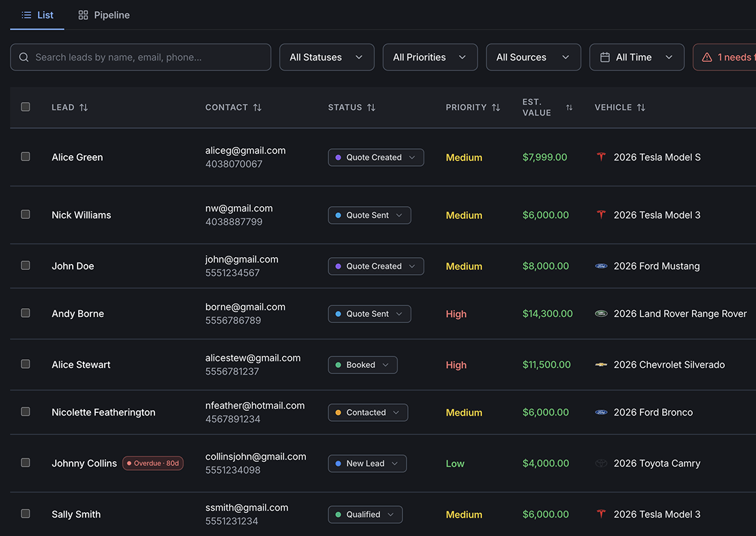Click email aliceg@gmail.com
Screen dimensions: 756x536
pos(245,150)
